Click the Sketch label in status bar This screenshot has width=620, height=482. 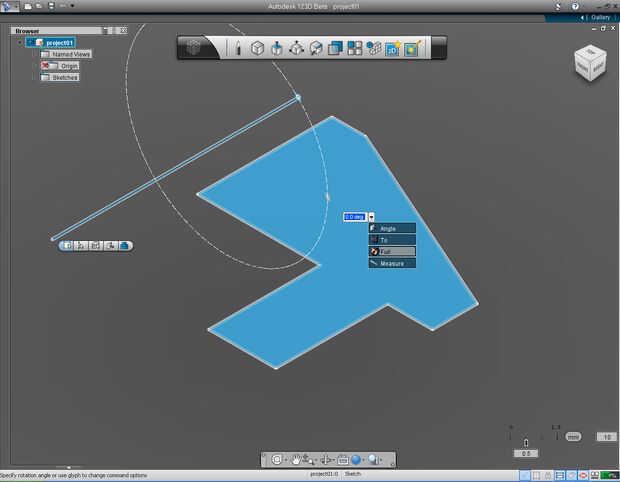pyautogui.click(x=352, y=474)
